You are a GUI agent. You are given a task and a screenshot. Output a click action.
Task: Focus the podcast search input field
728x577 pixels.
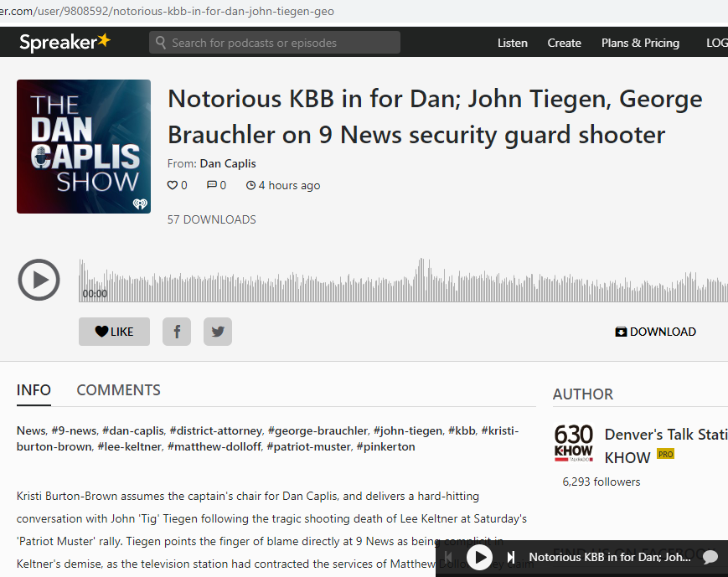point(275,43)
